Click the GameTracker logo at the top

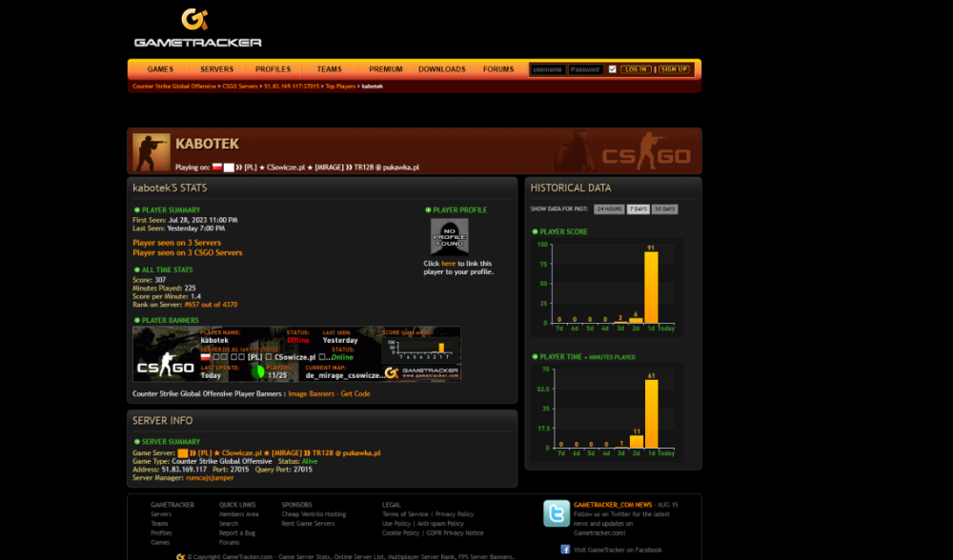197,28
